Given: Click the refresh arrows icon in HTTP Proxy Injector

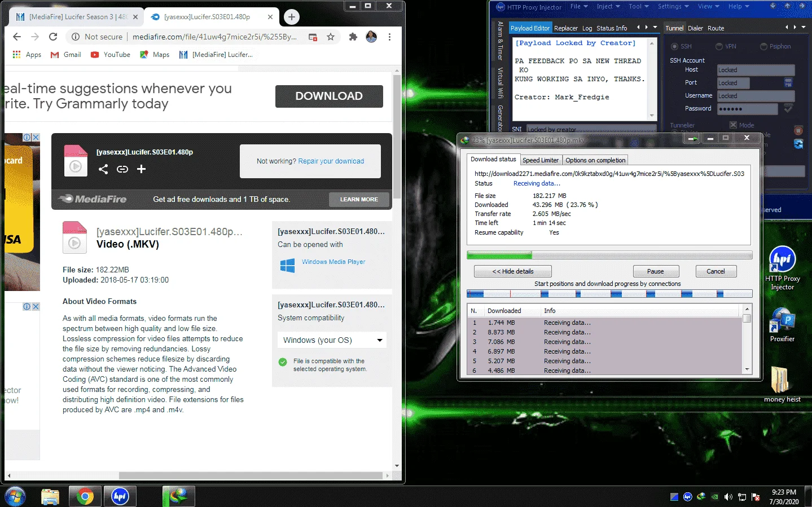Looking at the screenshot, I should point(798,144).
